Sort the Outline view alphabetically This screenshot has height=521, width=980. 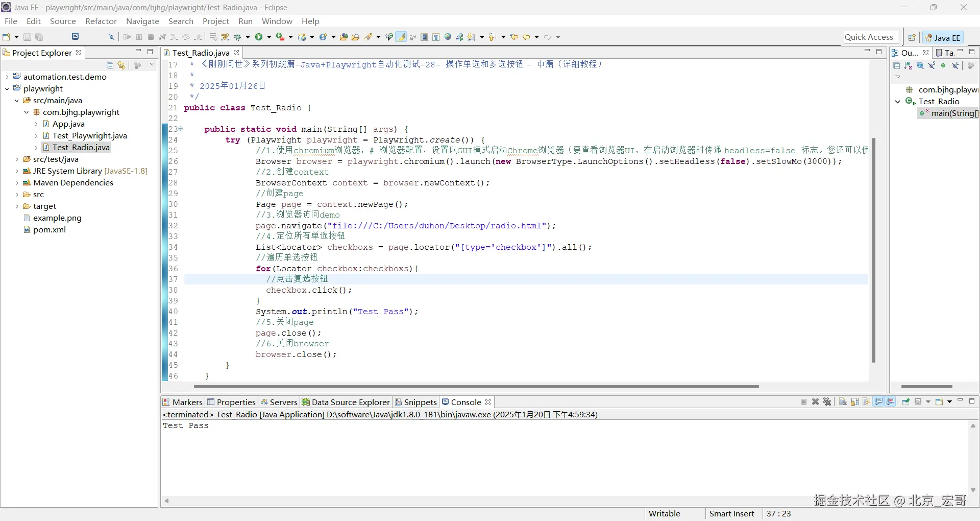click(x=908, y=65)
